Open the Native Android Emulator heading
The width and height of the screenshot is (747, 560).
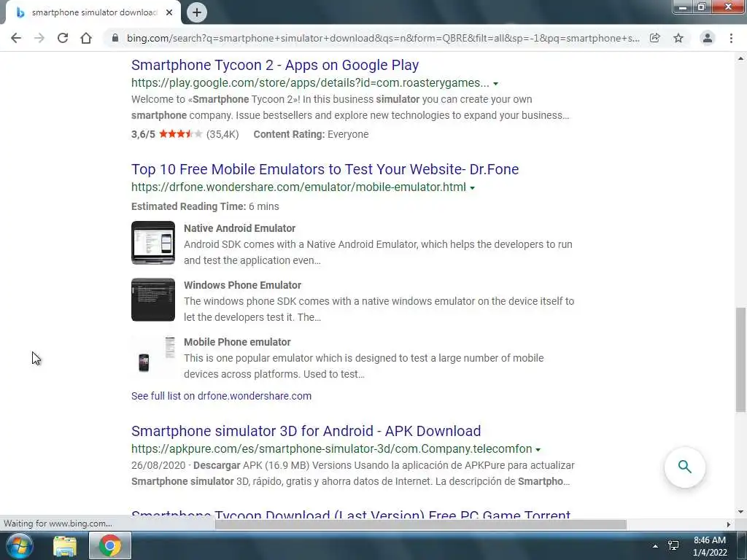[x=239, y=228]
